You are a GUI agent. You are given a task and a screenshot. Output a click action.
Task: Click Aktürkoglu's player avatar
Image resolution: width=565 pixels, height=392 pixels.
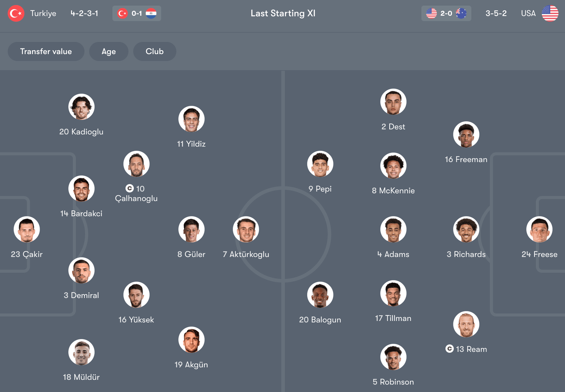point(246,229)
